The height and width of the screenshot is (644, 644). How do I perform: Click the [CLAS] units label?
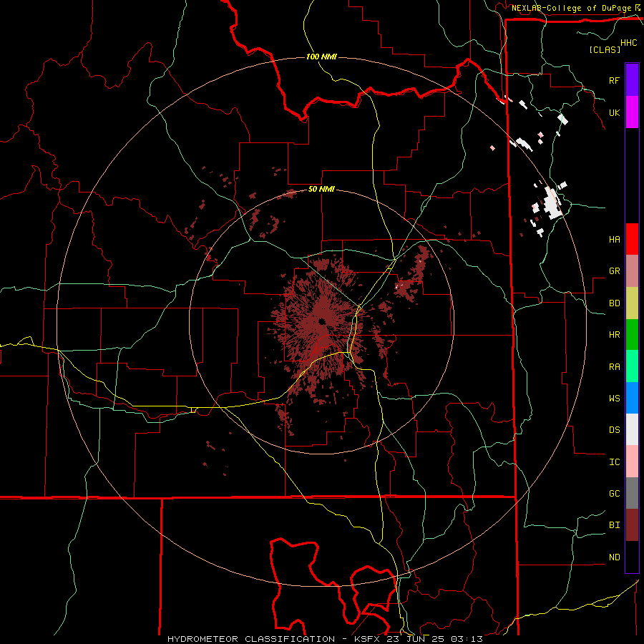point(605,49)
